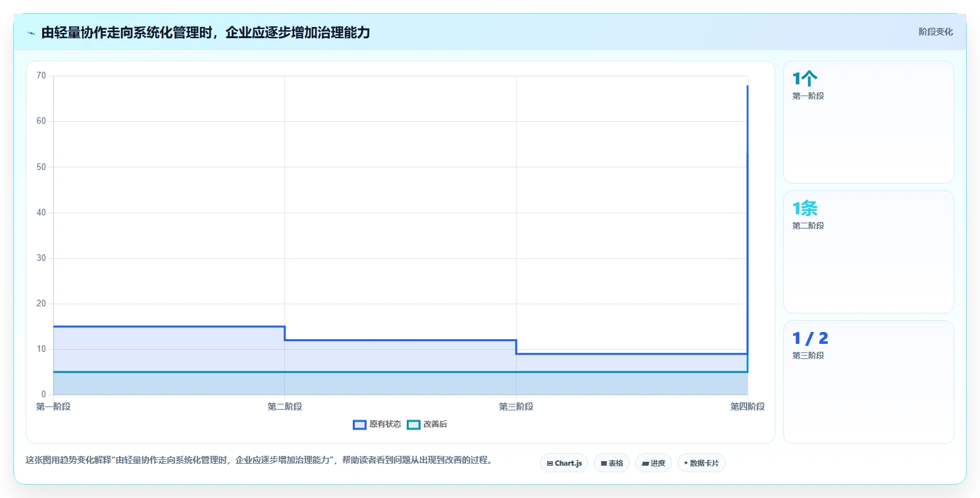The width and height of the screenshot is (980, 498).
Task: Click the 第一阶段 x-axis label
Action: 53,406
